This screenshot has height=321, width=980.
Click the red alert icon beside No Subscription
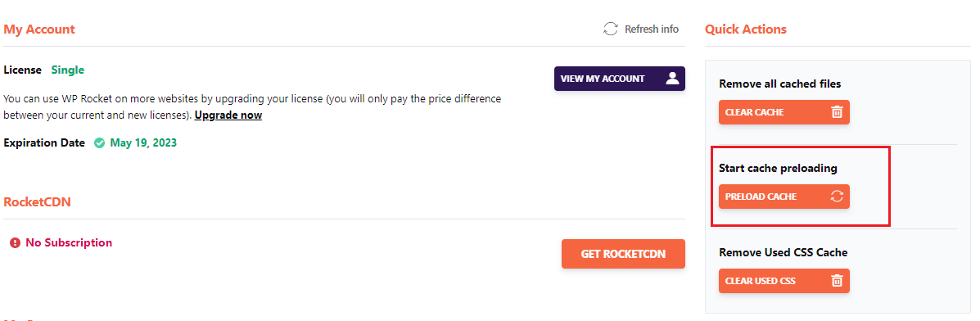click(x=15, y=242)
